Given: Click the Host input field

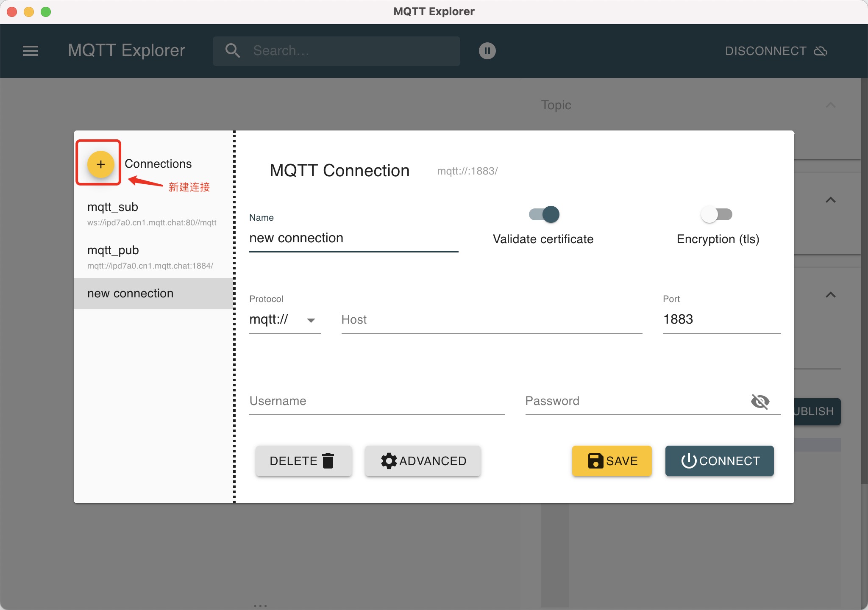Looking at the screenshot, I should tap(492, 319).
